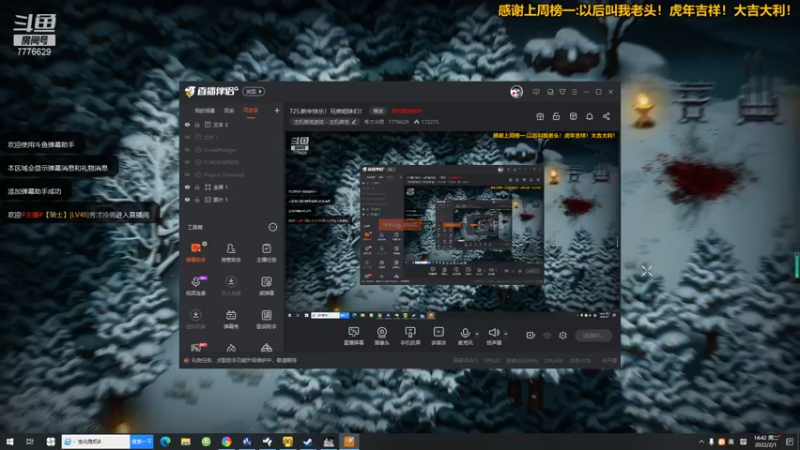Click the 修改 edit title button
The height and width of the screenshot is (450, 800).
coord(378,111)
